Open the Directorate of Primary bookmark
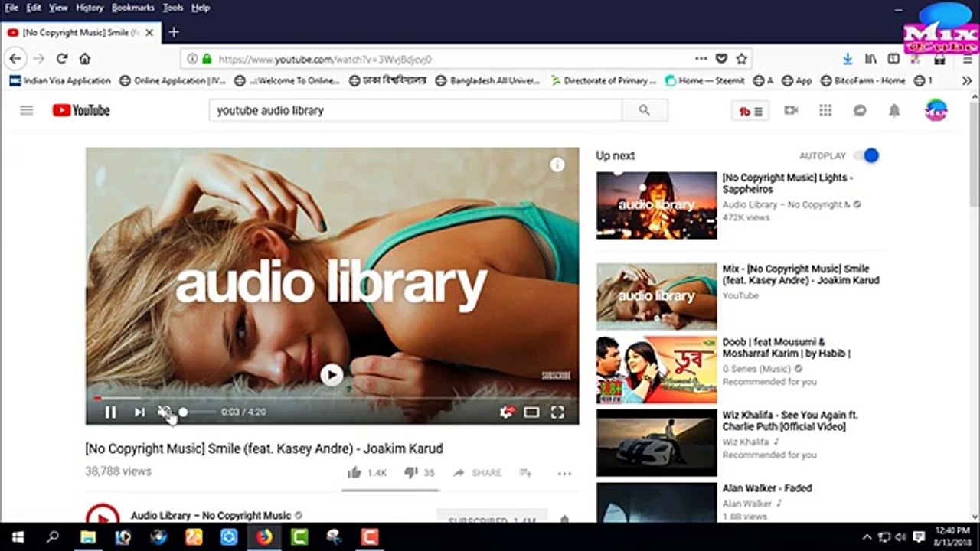980x551 pixels. coord(603,80)
